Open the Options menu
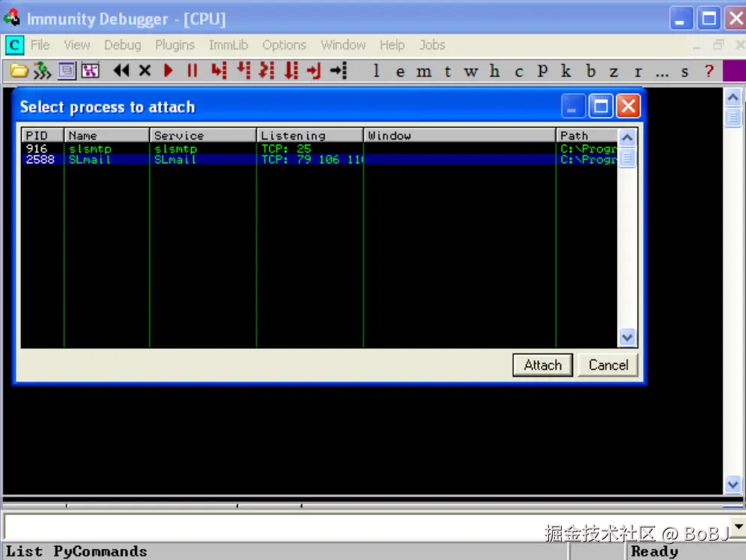 tap(284, 45)
